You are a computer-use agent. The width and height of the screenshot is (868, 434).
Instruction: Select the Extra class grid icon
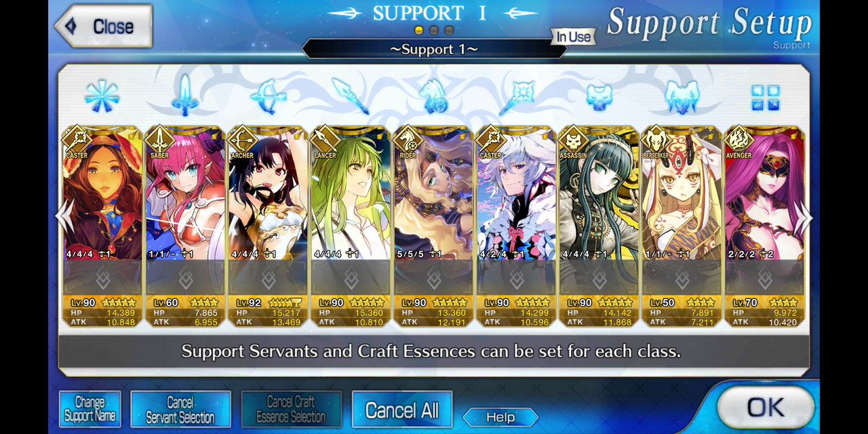pos(766,98)
